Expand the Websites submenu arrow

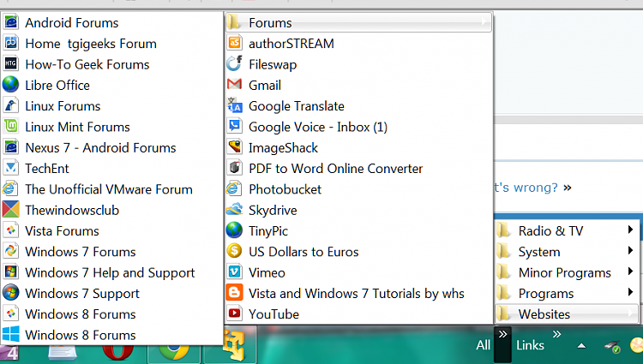tap(630, 313)
